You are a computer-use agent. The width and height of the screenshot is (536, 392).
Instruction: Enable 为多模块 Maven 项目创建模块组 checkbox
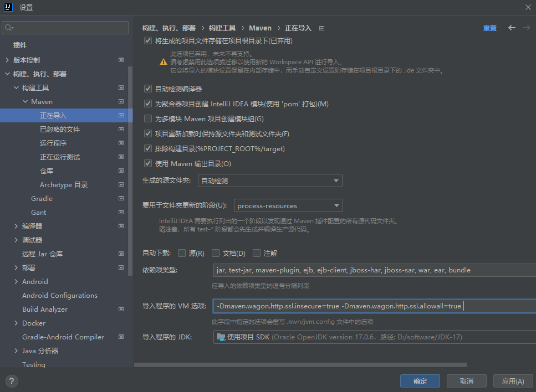point(147,119)
